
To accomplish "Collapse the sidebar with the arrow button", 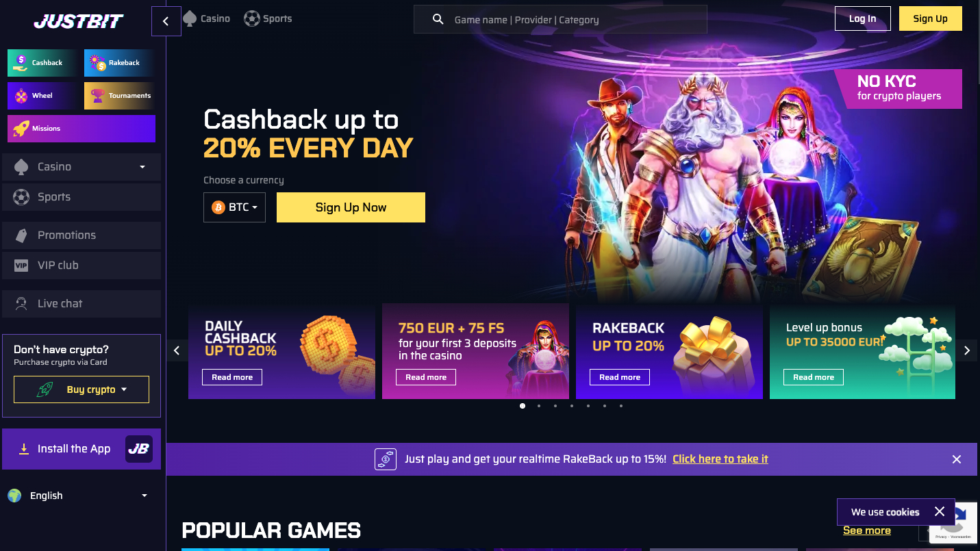I will [166, 21].
